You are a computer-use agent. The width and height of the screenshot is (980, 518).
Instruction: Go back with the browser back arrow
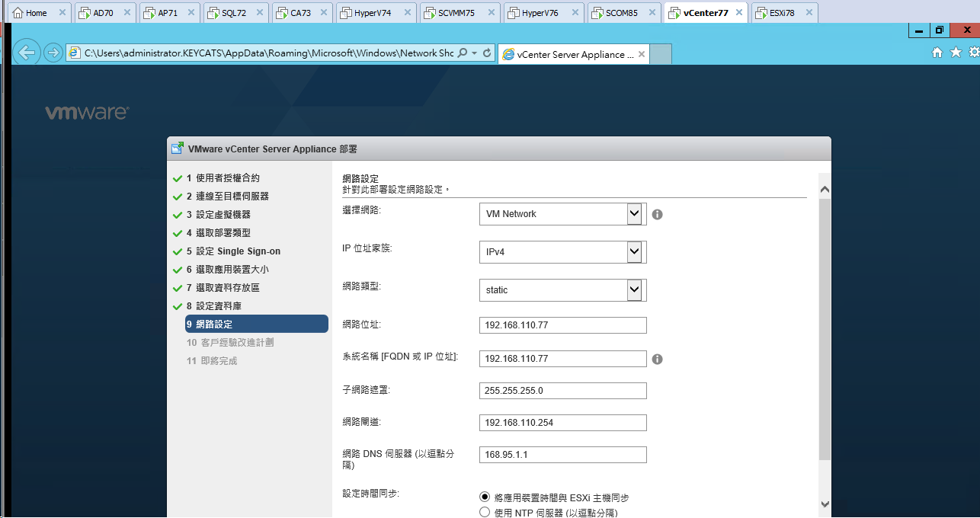point(27,53)
